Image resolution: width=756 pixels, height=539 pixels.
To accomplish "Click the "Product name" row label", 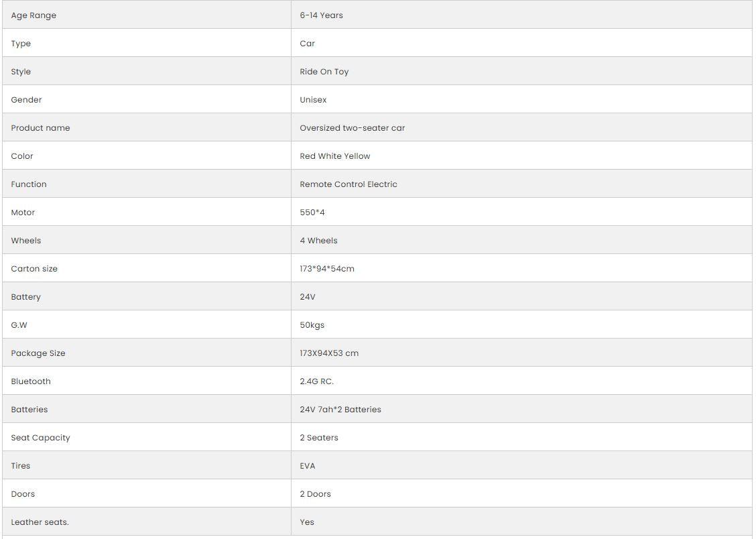I will 40,128.
